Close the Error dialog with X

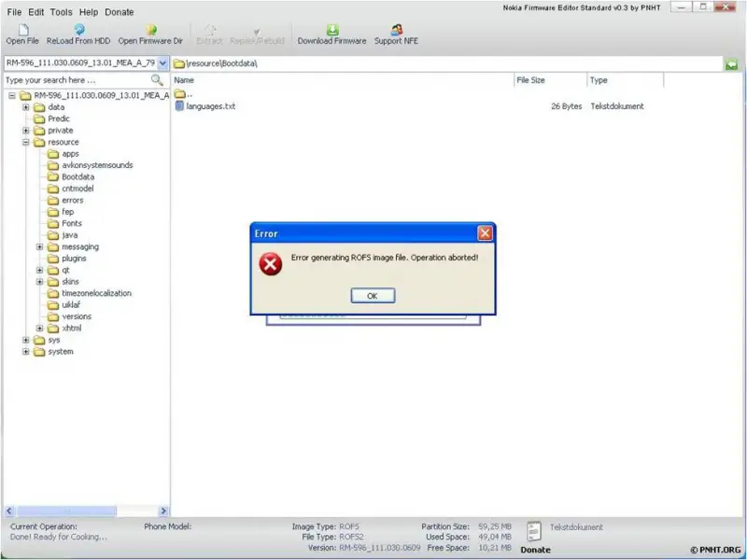485,233
